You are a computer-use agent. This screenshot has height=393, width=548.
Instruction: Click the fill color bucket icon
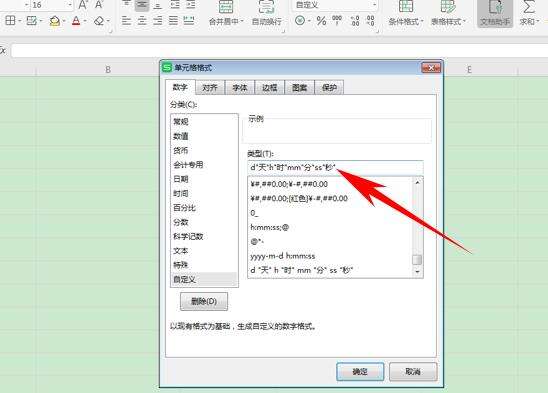pyautogui.click(x=55, y=21)
